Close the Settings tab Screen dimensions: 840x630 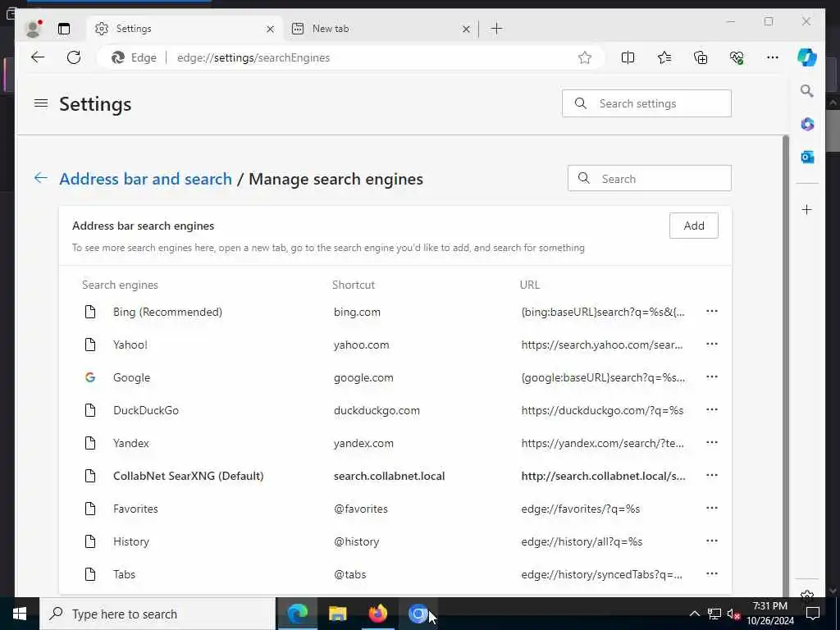coord(270,29)
